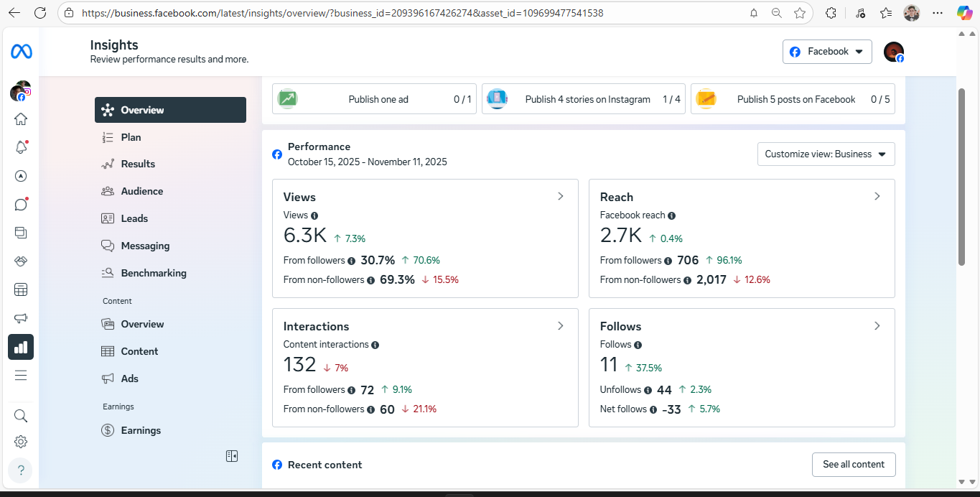Click the page vertical scrollbar thumb
Viewport: 980px width, 497px height.
coord(962,177)
